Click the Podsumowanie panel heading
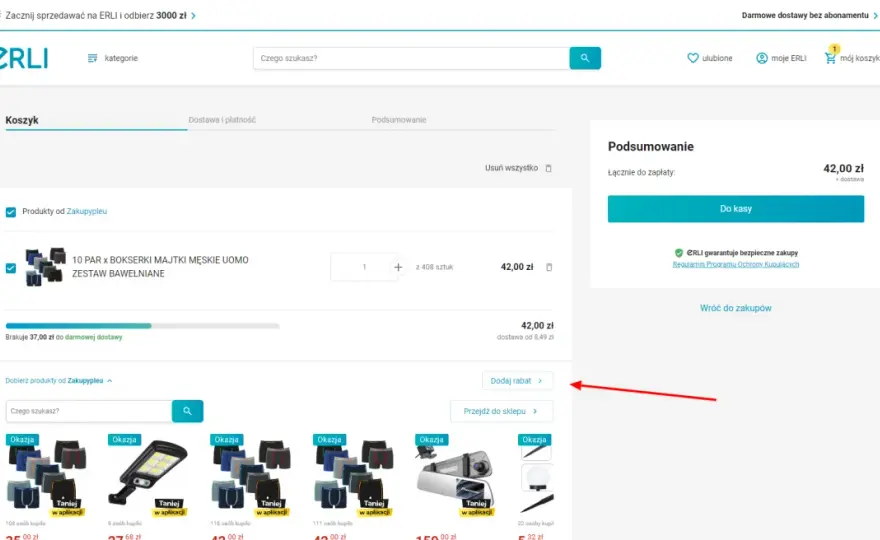Image resolution: width=880 pixels, height=540 pixels. tap(651, 147)
